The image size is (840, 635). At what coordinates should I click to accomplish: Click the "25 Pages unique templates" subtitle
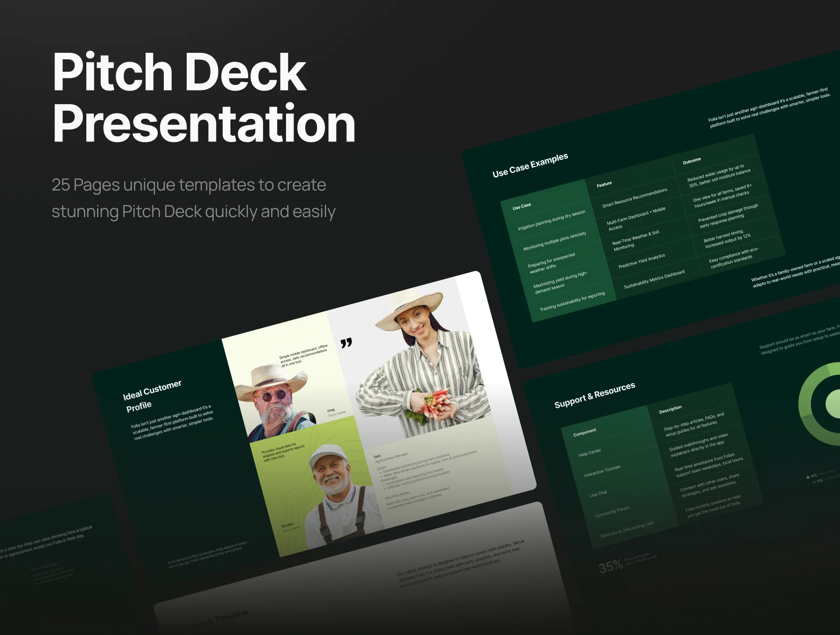(193, 198)
